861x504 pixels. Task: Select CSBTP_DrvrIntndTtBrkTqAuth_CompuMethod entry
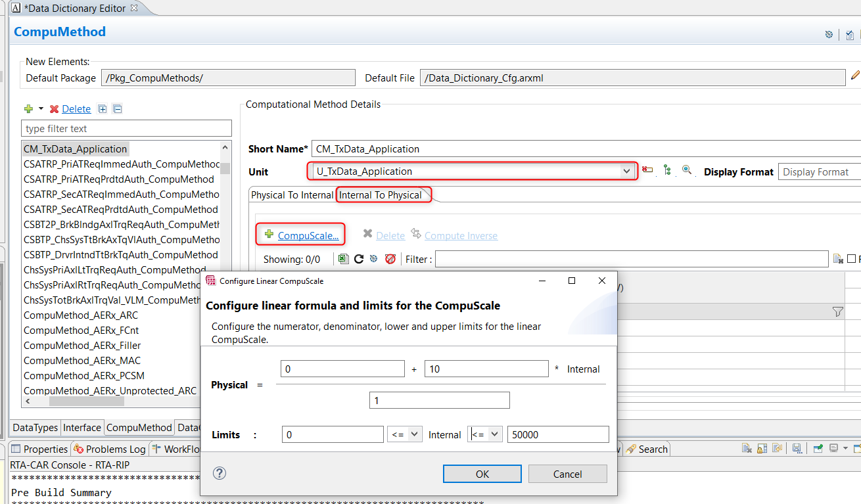121,255
